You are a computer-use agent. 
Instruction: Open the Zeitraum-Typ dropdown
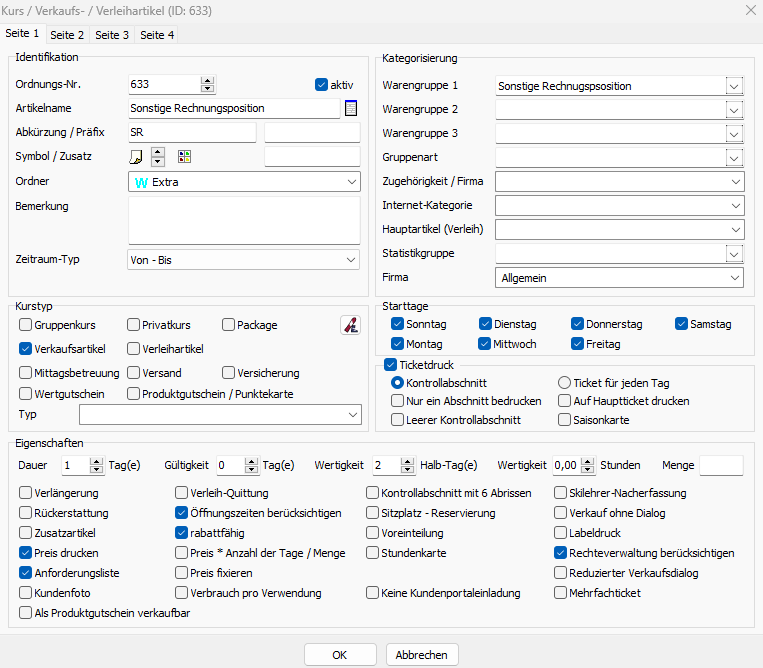[x=243, y=260]
